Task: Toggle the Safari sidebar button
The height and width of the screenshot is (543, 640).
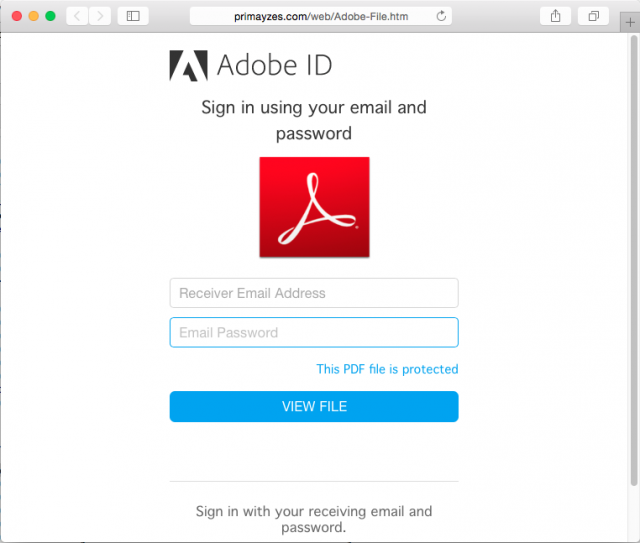Action: [x=132, y=16]
